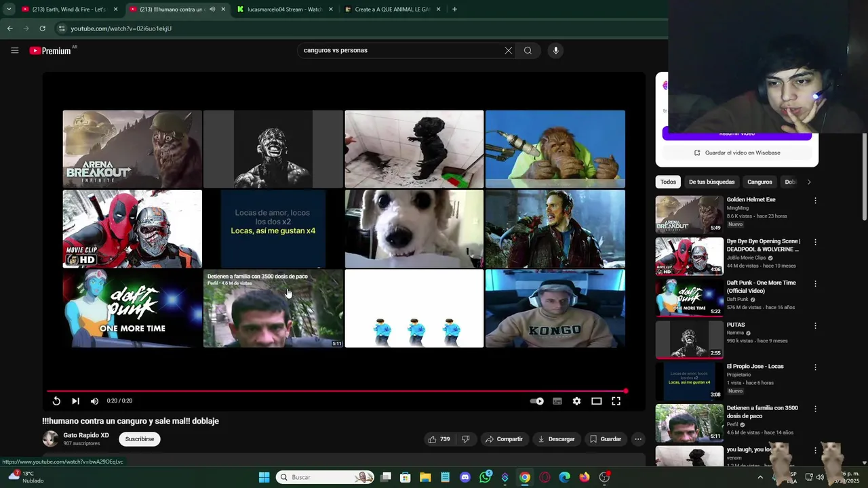Open options menu for the PUTAS video
Image resolution: width=868 pixels, height=488 pixels.
coord(815,325)
